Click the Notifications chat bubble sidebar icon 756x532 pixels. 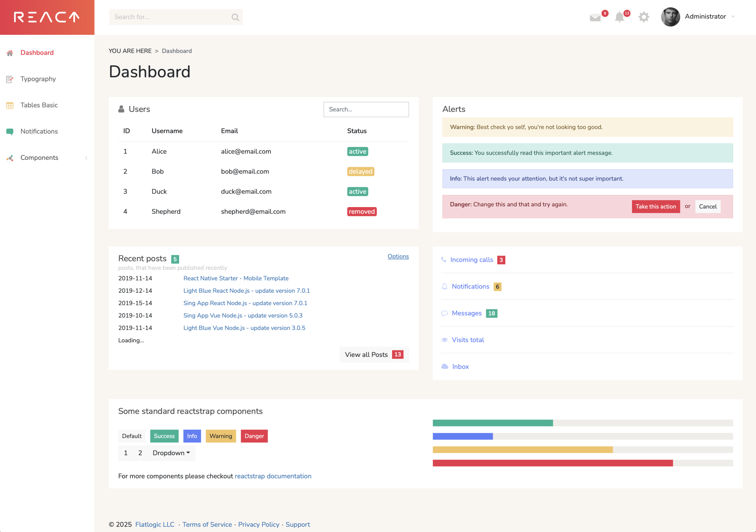[10, 131]
